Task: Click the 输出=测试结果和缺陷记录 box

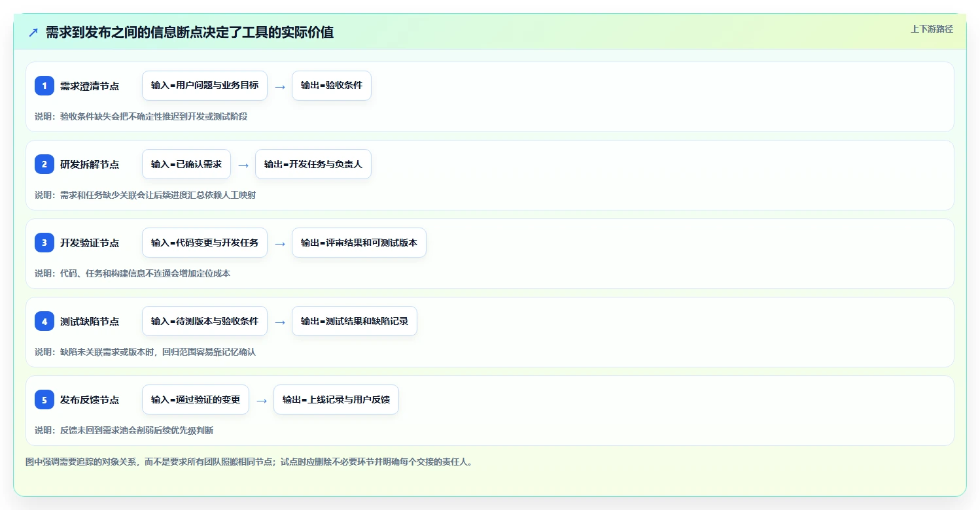Action: point(355,321)
